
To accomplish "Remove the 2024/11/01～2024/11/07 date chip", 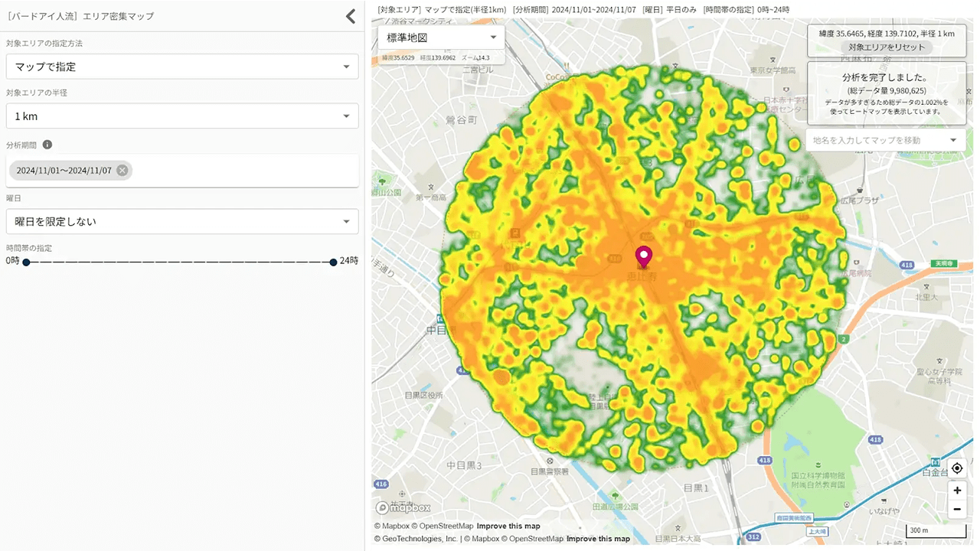I will (x=122, y=171).
